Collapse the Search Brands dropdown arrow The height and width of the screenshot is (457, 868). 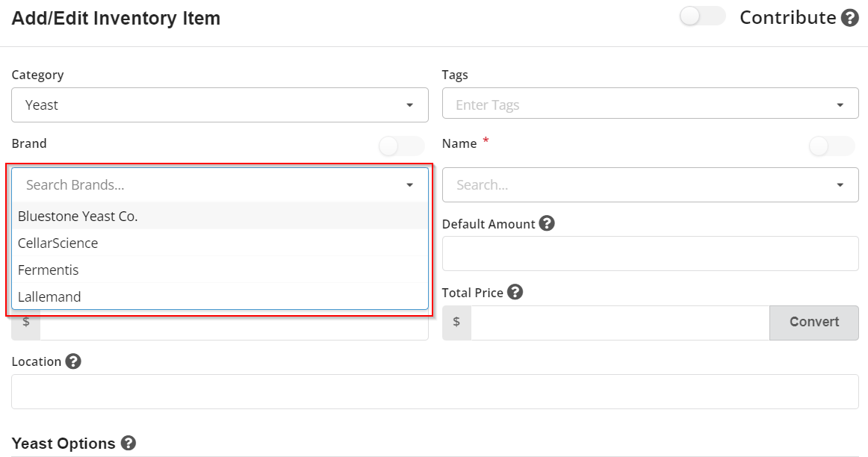point(409,184)
